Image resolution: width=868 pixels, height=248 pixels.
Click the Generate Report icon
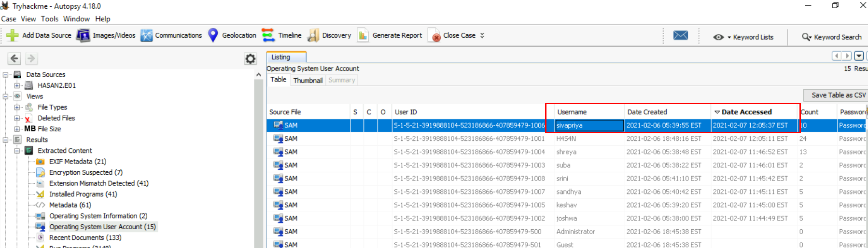(x=363, y=35)
